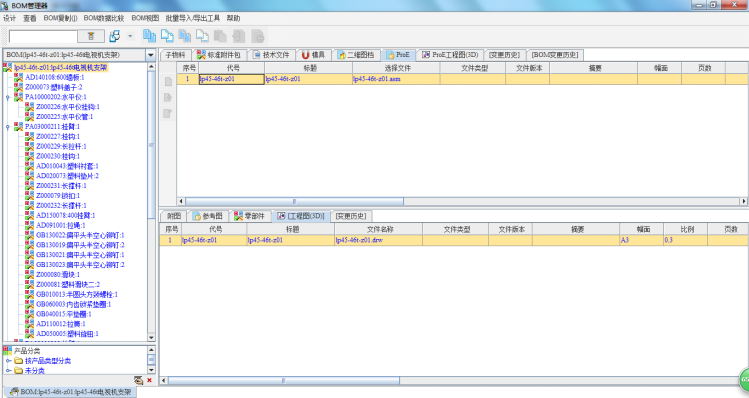Click the first blue copy-documents toolbar icon

click(150, 36)
